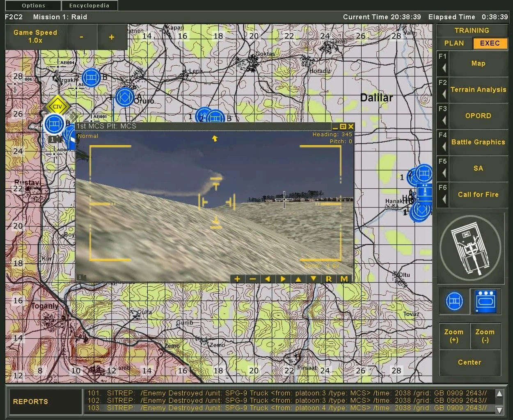Expand the F6 Call for Fire arrow
Screen dimensions: 513x420
tap(444, 199)
